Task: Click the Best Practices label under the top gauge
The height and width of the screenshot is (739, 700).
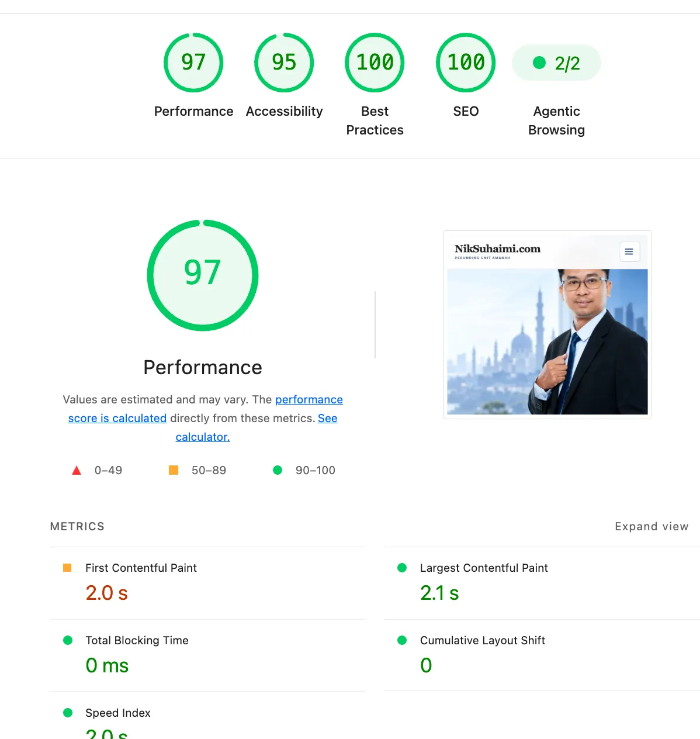Action: [375, 120]
